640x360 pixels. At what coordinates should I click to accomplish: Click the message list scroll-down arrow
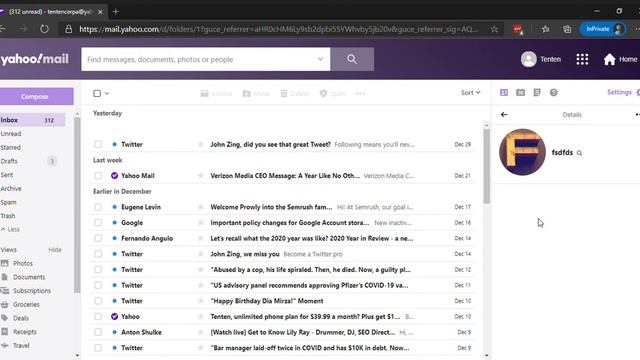tap(487, 356)
